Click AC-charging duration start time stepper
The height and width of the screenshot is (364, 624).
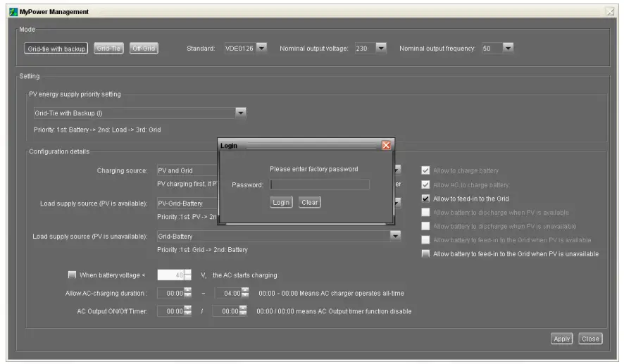(187, 293)
